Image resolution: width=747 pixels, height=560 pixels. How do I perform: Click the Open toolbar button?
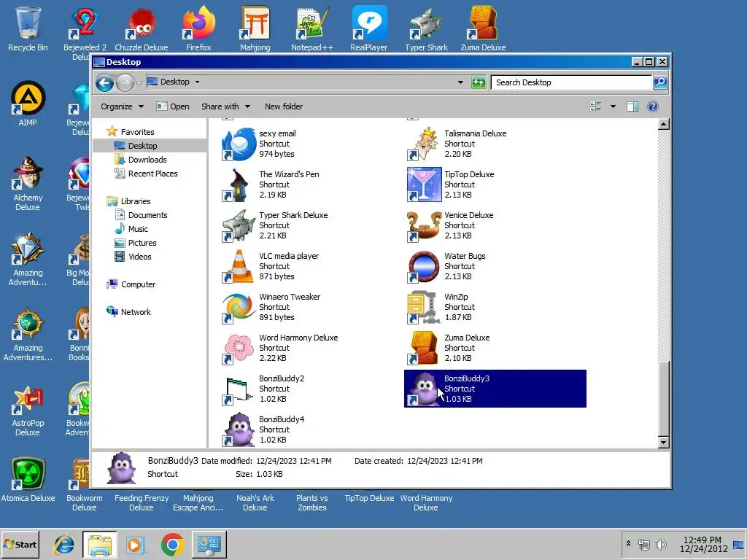pyautogui.click(x=172, y=106)
